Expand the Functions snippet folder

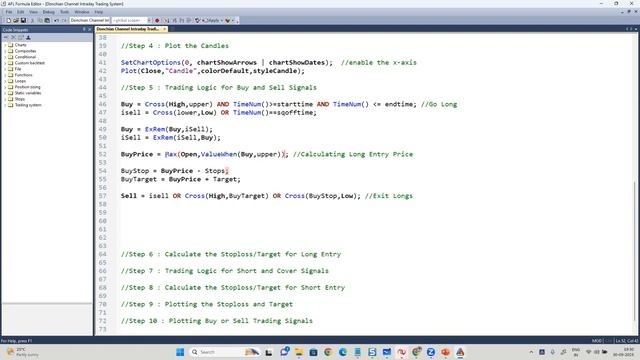[5, 75]
